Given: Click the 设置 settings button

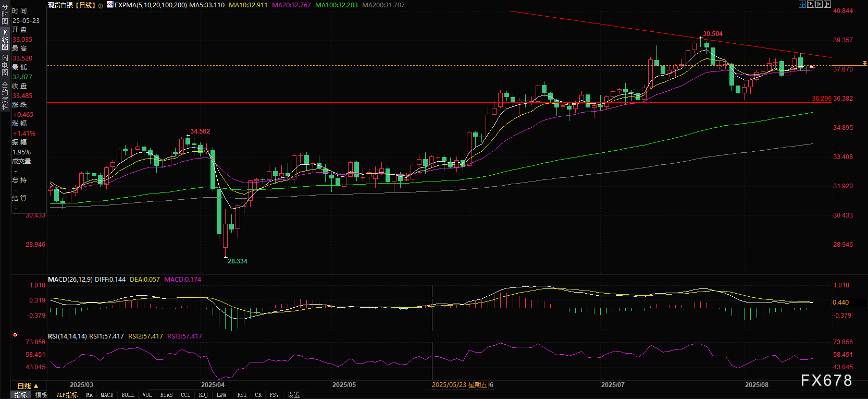Looking at the screenshot, I should pos(294,395).
